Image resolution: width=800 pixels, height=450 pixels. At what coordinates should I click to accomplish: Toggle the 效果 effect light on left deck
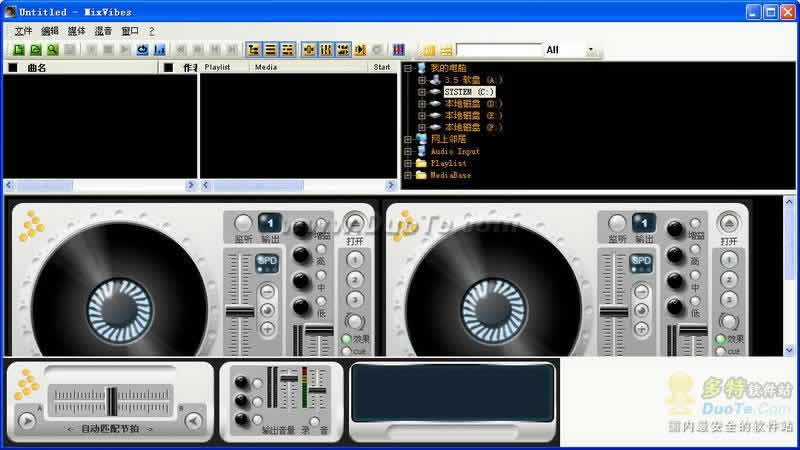click(347, 339)
